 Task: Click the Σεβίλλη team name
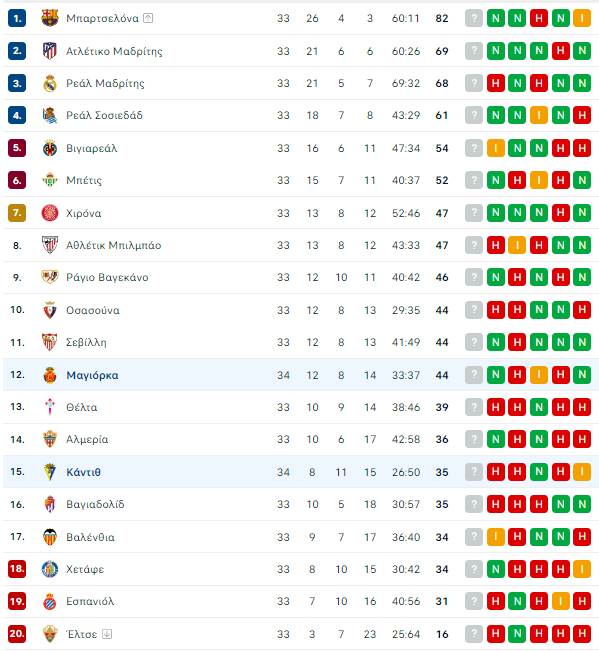pyautogui.click(x=86, y=343)
